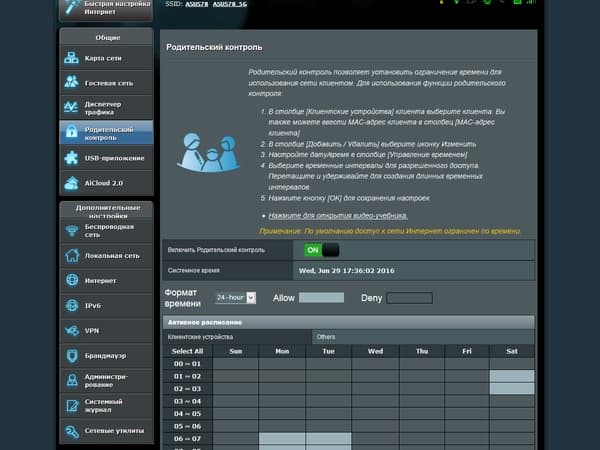Toggle Fri 04 ~ 05 time slot
600x450 pixels.
[467, 414]
